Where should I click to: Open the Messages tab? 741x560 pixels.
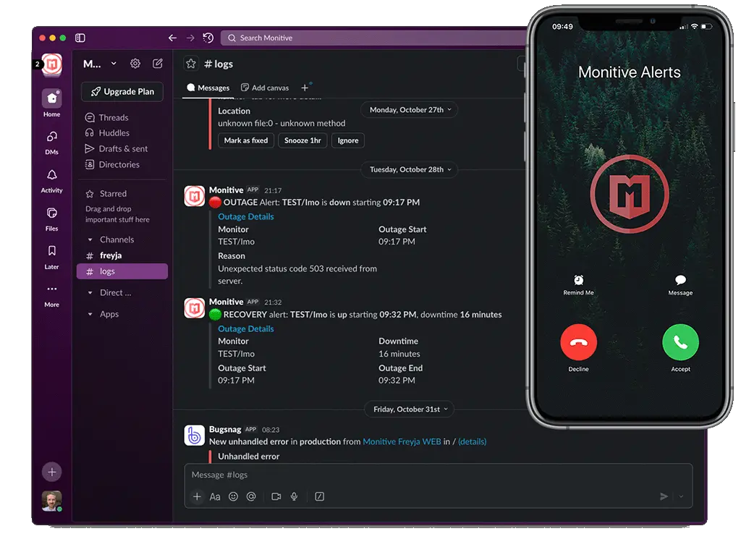[x=208, y=88]
